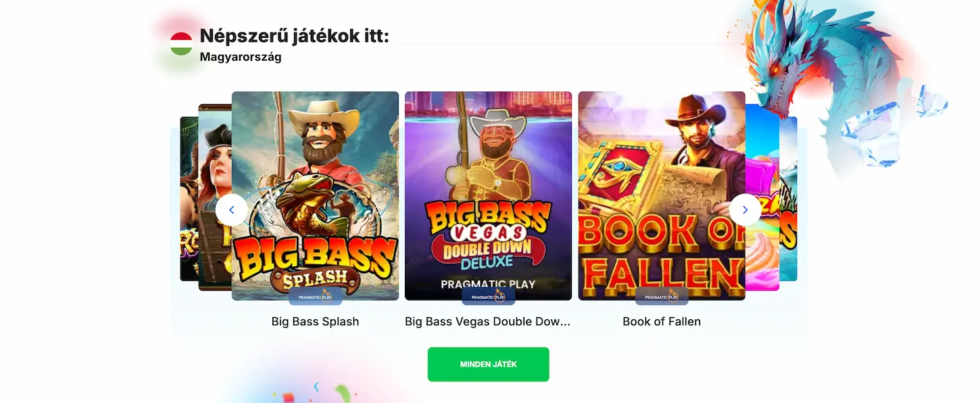Click the next carousel arrow
This screenshot has height=403, width=980.
745,210
